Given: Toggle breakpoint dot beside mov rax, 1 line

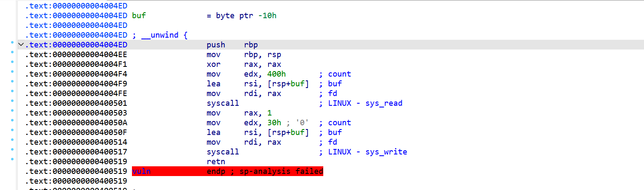Looking at the screenshot, I should pyautogui.click(x=12, y=110).
